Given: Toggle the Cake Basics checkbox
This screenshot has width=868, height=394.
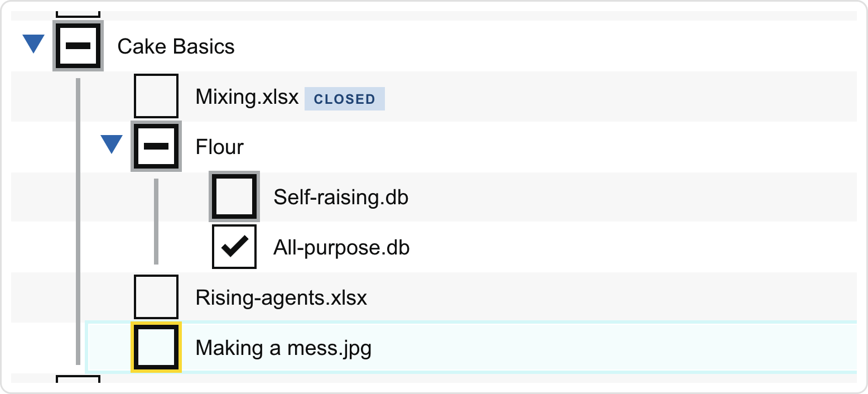Looking at the screenshot, I should click(x=78, y=46).
